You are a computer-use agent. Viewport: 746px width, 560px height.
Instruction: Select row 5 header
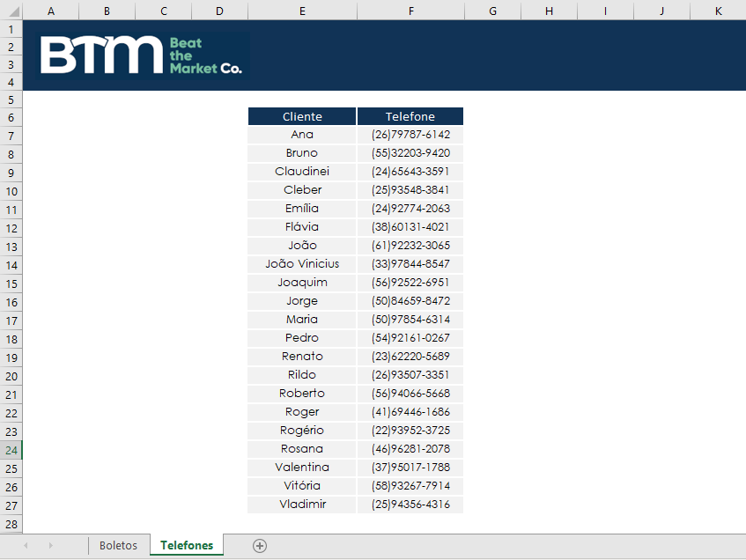coord(11,99)
